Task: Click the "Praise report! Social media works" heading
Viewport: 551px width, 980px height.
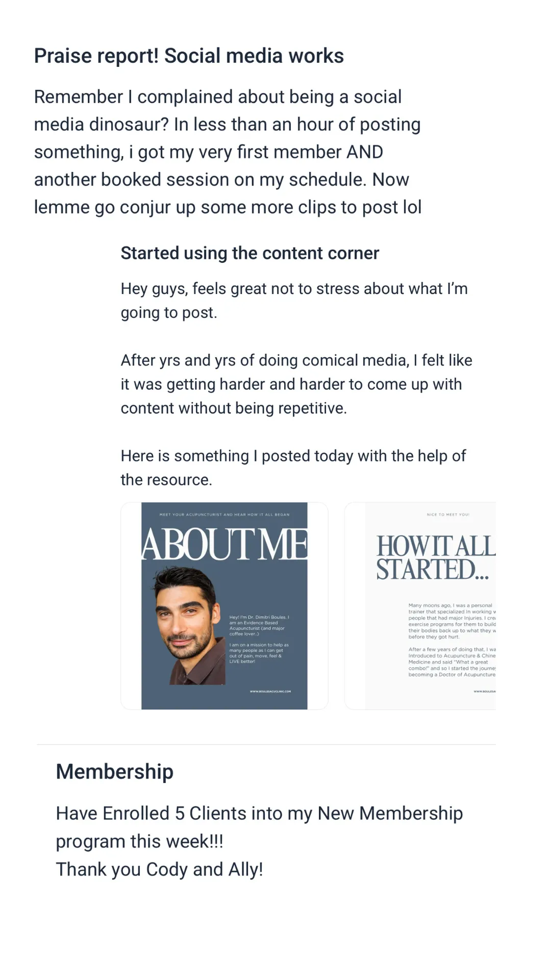Action: tap(189, 56)
